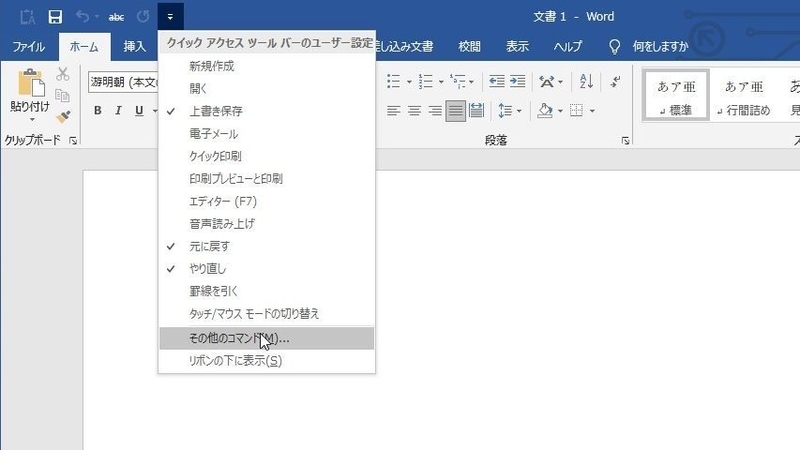800x450 pixels.
Task: Apply the 標準 style
Action: 676,95
